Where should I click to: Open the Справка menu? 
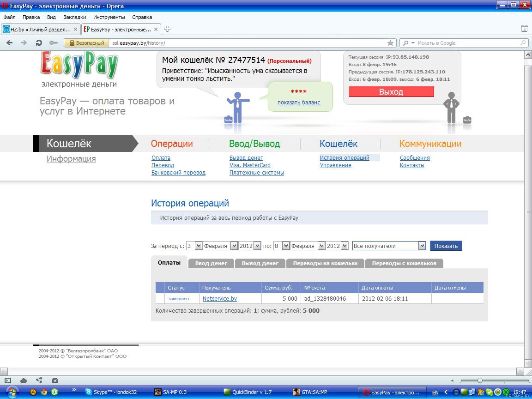[142, 17]
